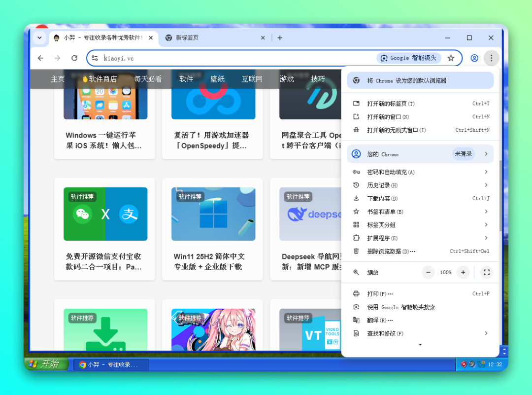Screen dimensions: 532x395
Task: Select 打开新的窗口 menu item
Action: pos(420,117)
